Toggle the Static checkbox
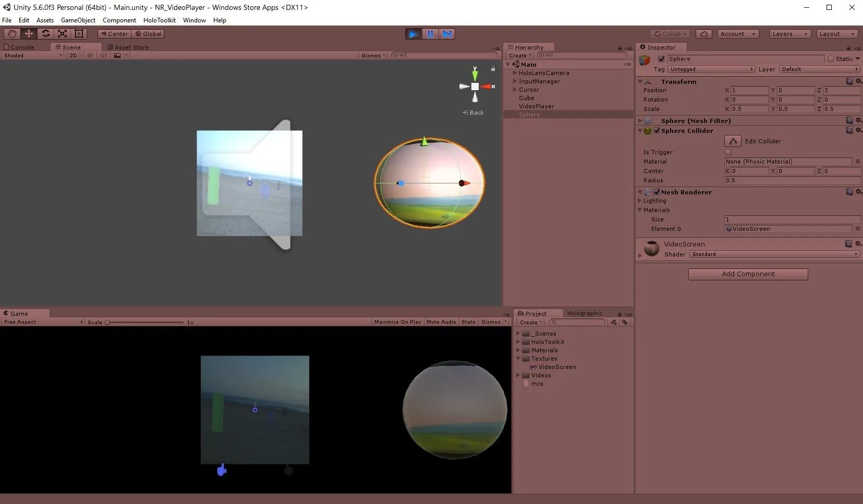This screenshot has width=863, height=504. pos(831,59)
